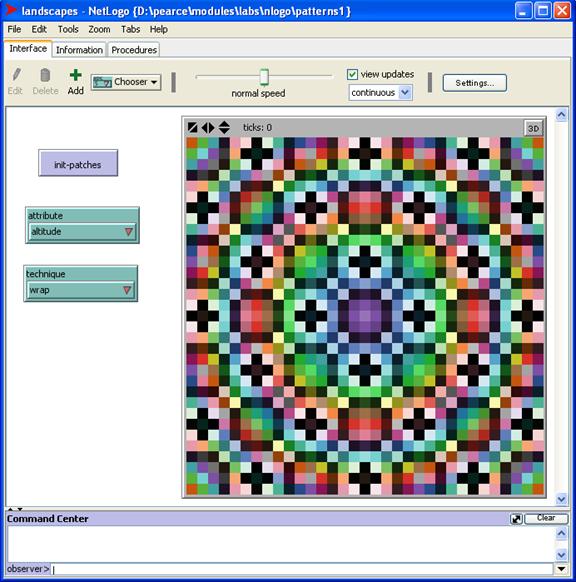Viewport: 576px width, 582px height.
Task: Click the green Add plus icon
Action: 75,75
